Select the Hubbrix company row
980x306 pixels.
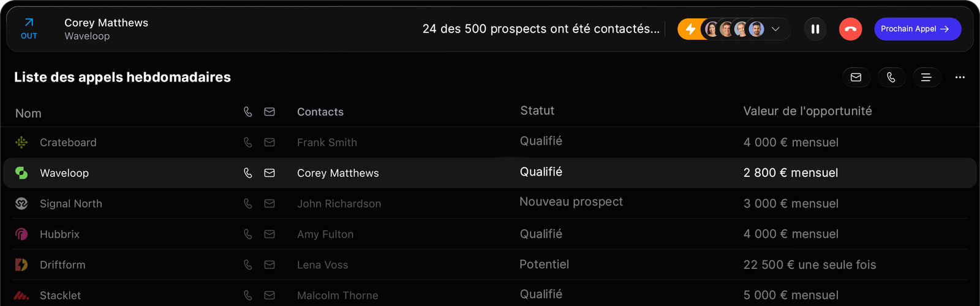click(x=59, y=234)
